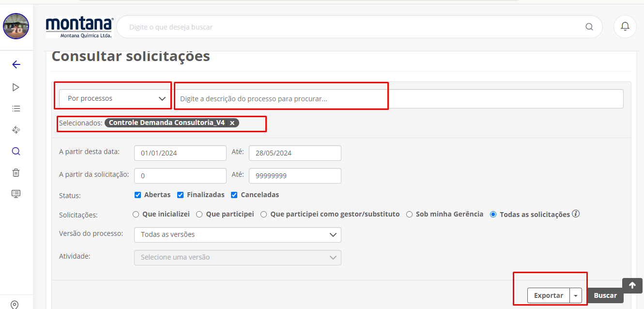The image size is (644, 309).
Task: Select the Que inicializei radio option
Action: point(136,214)
